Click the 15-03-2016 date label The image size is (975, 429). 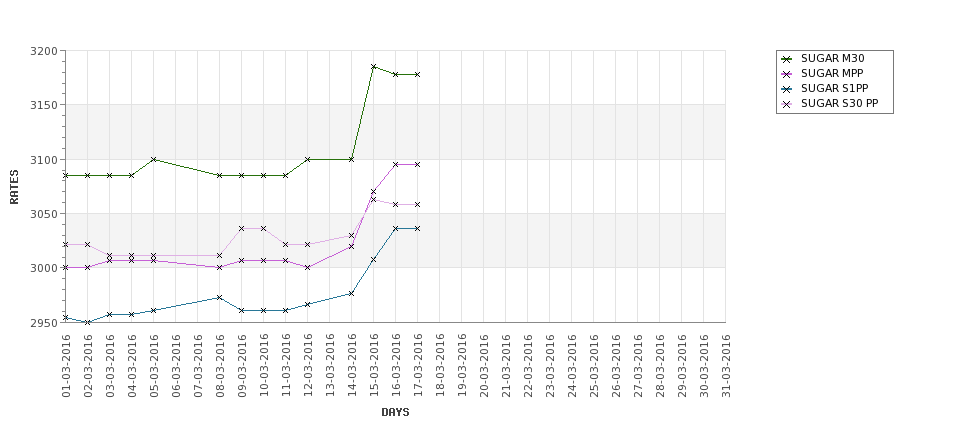[374, 366]
